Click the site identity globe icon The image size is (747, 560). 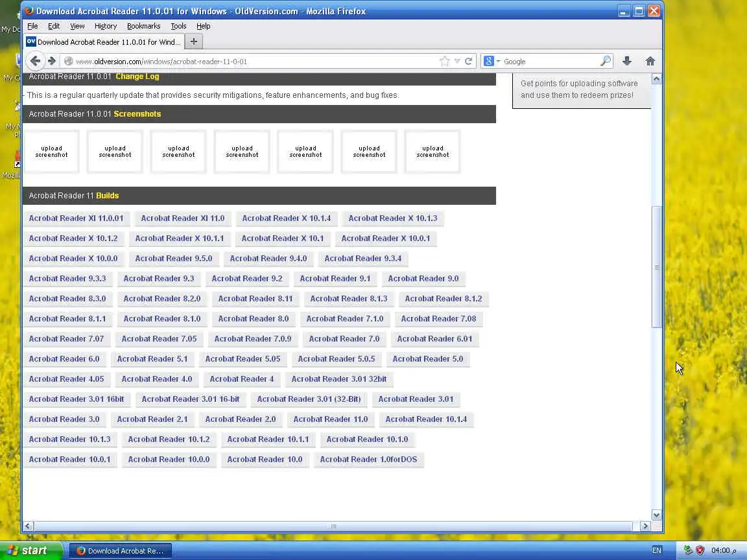69,61
